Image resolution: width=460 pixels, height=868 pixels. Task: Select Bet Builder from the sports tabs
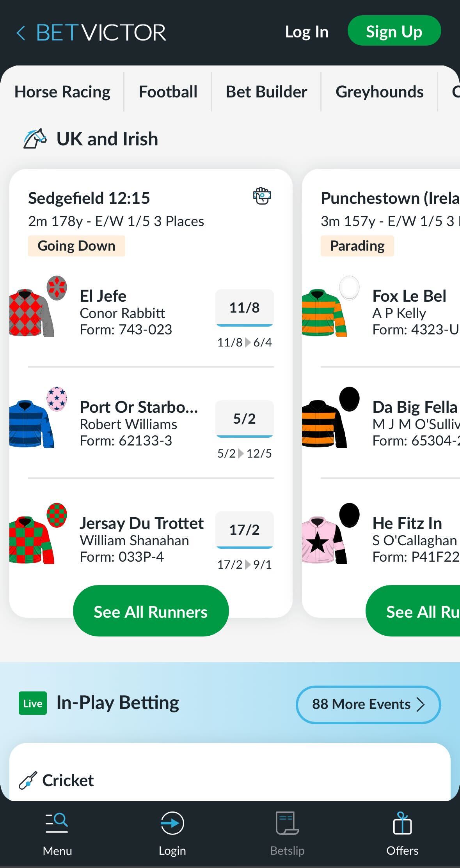[x=266, y=92]
